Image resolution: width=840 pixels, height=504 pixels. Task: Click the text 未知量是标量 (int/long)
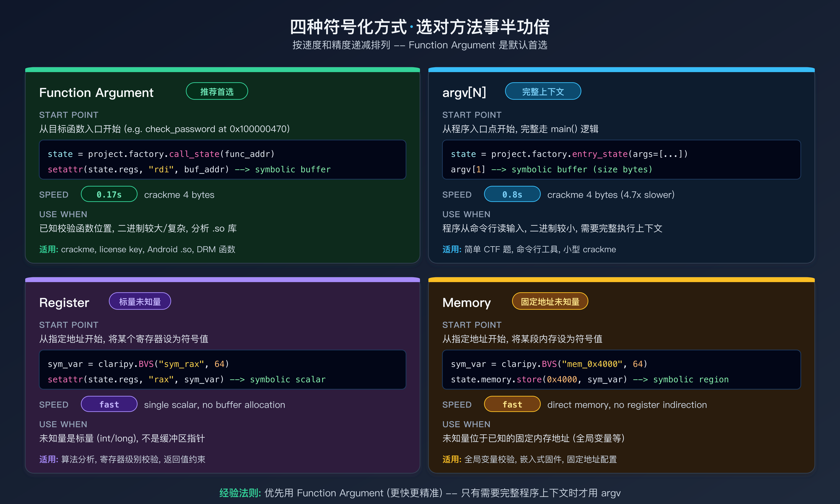(88, 438)
